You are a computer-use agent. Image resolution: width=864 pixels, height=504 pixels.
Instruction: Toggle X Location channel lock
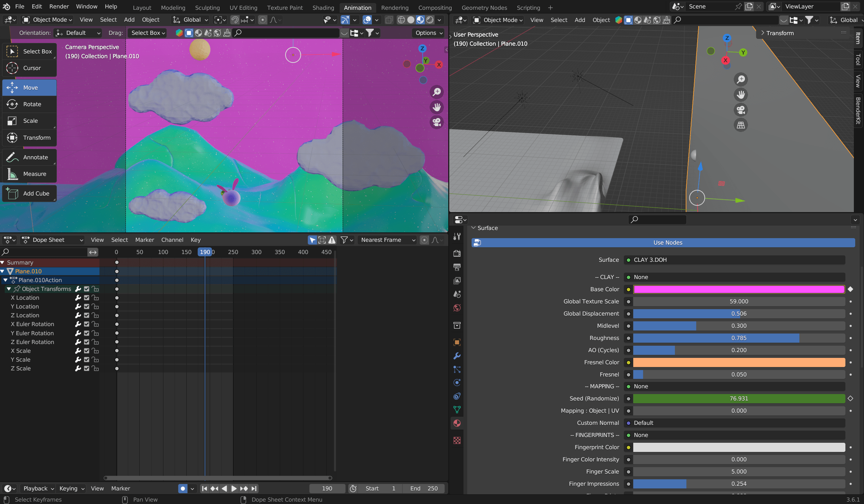(x=95, y=298)
